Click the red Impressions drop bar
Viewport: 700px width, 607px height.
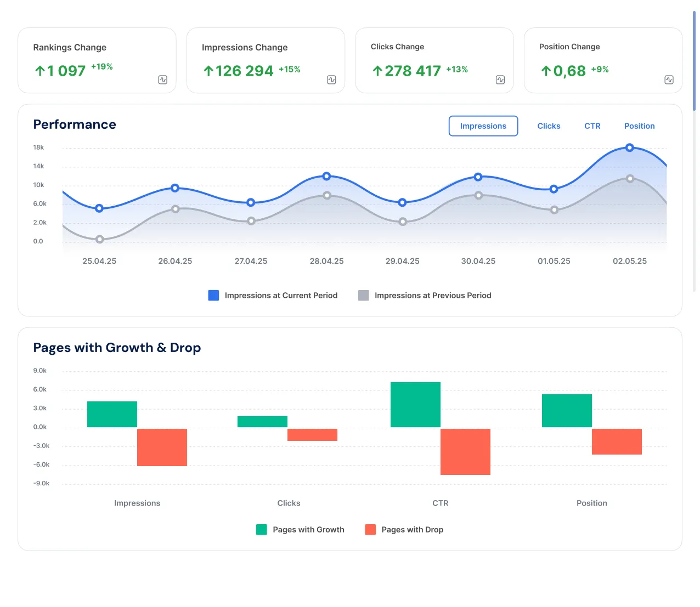click(x=162, y=447)
